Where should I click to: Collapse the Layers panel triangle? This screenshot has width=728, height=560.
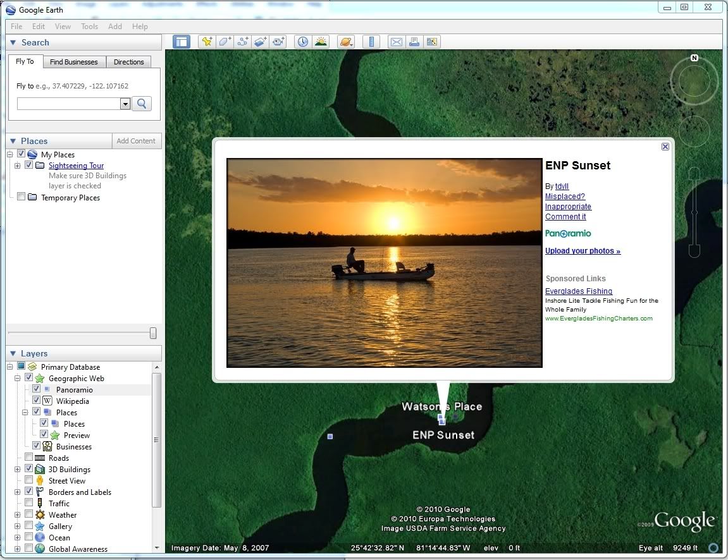13,353
